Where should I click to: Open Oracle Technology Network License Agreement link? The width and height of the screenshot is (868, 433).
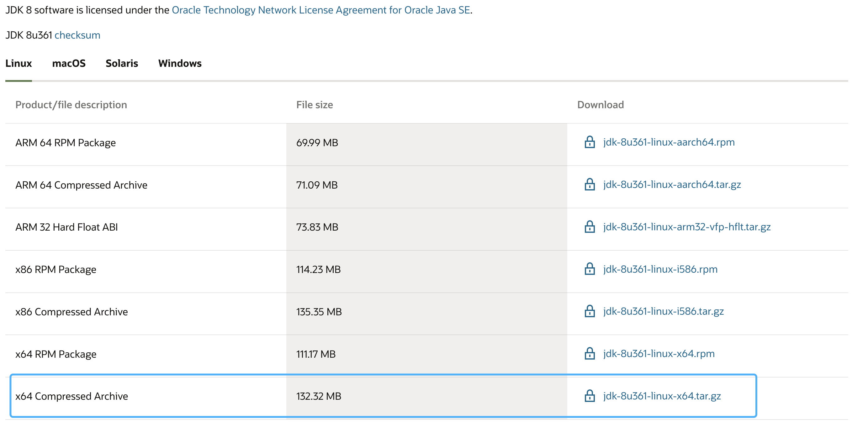321,10
